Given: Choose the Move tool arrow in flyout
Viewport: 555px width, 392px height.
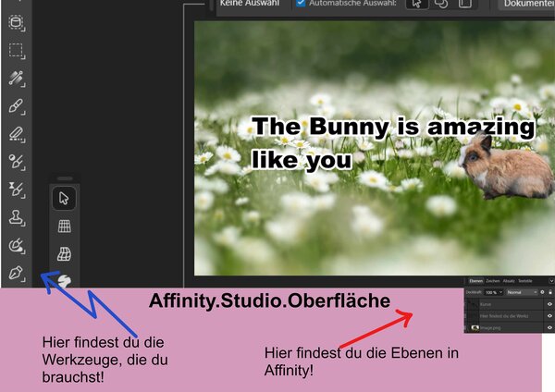Looking at the screenshot, I should coord(64,197).
